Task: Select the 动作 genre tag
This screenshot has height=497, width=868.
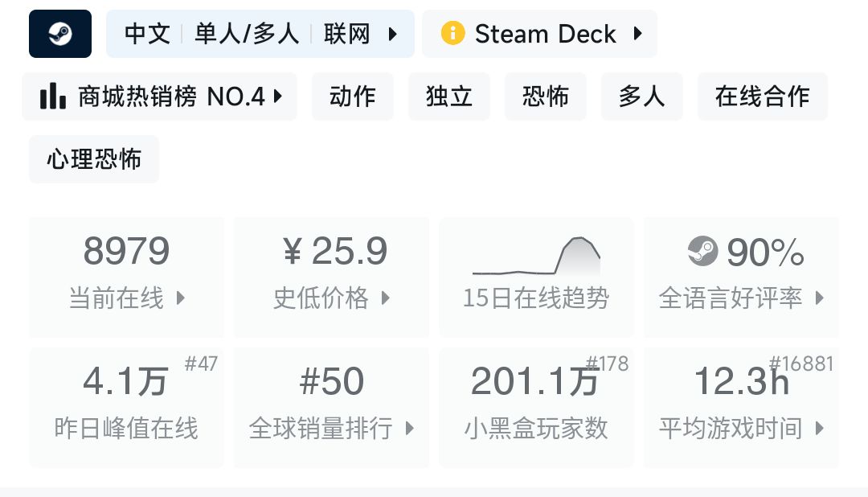Action: click(353, 97)
